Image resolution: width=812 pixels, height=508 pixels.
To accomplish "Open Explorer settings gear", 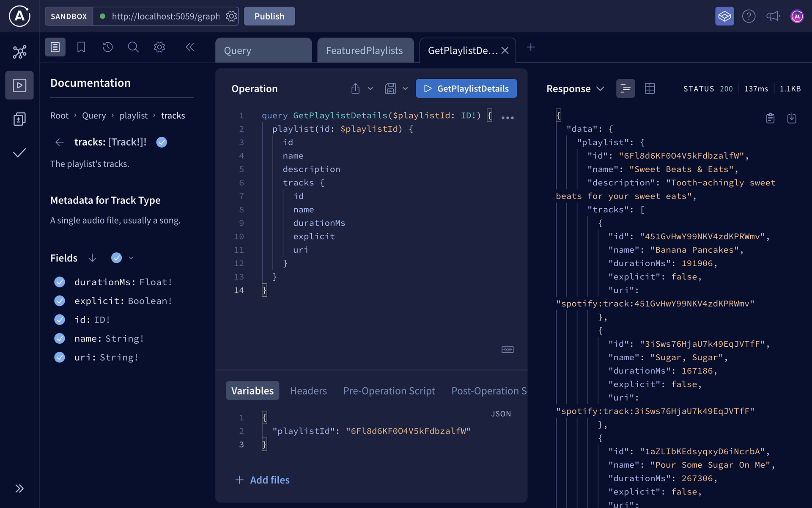I will tap(159, 47).
